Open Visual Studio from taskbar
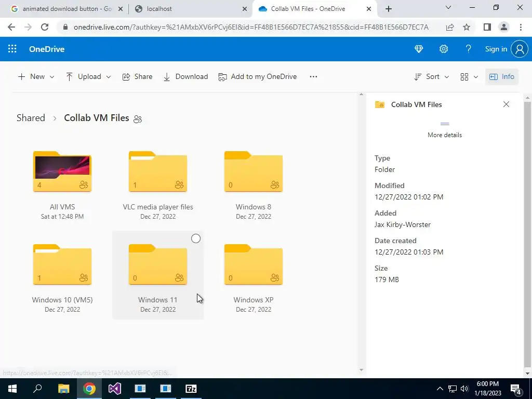The height and width of the screenshot is (399, 532). pos(115,389)
